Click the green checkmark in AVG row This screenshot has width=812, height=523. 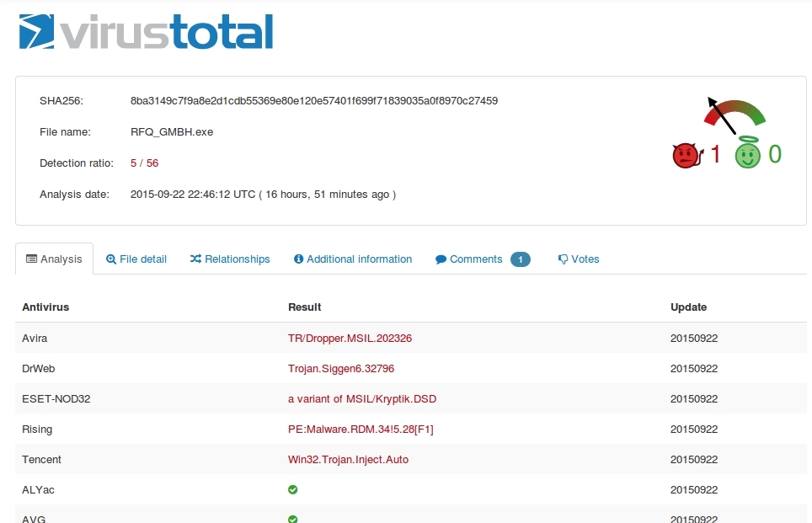click(292, 519)
